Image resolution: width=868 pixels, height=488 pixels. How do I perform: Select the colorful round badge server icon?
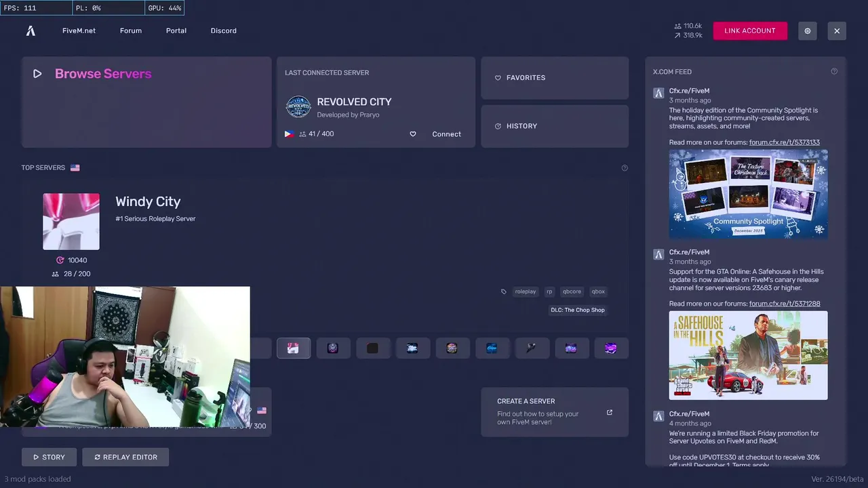[452, 348]
